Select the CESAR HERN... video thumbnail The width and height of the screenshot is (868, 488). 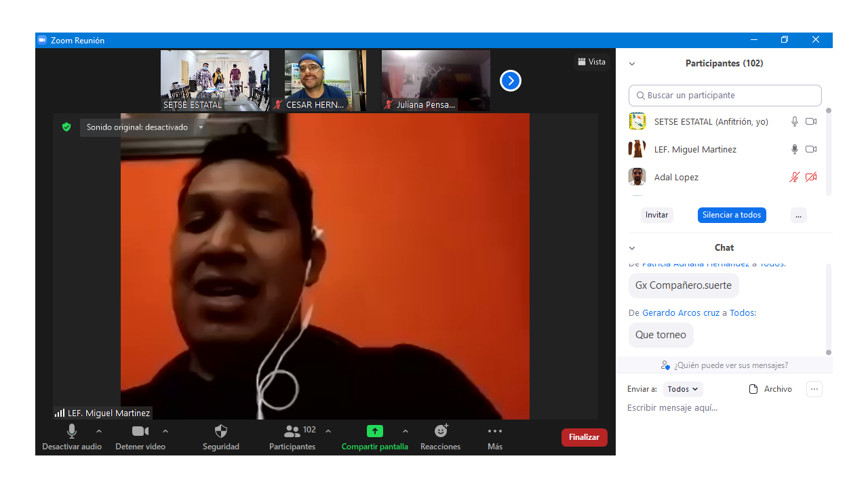coord(325,81)
